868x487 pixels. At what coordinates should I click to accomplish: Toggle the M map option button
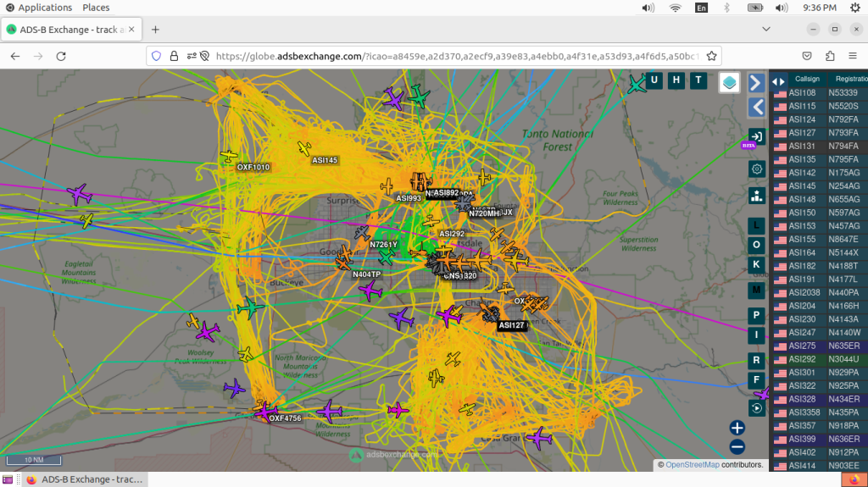[756, 290]
